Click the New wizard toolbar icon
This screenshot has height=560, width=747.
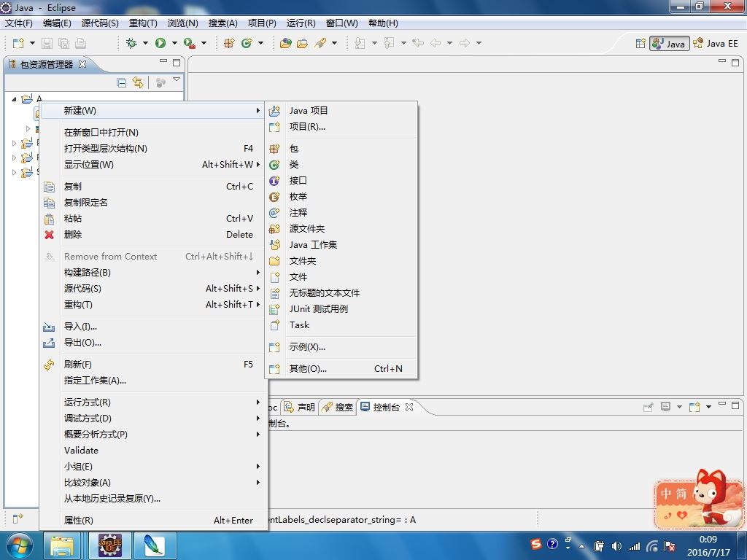[18, 43]
